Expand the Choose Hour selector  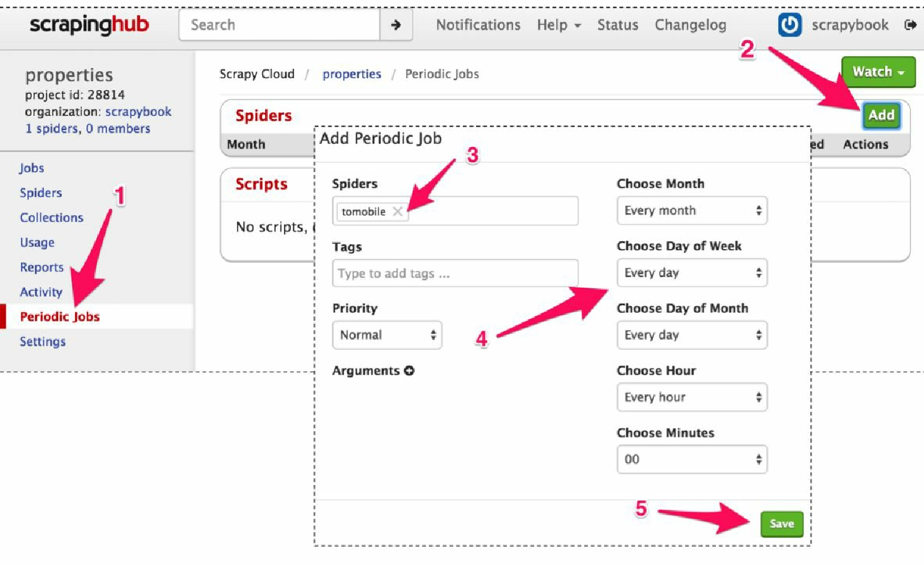(x=692, y=397)
